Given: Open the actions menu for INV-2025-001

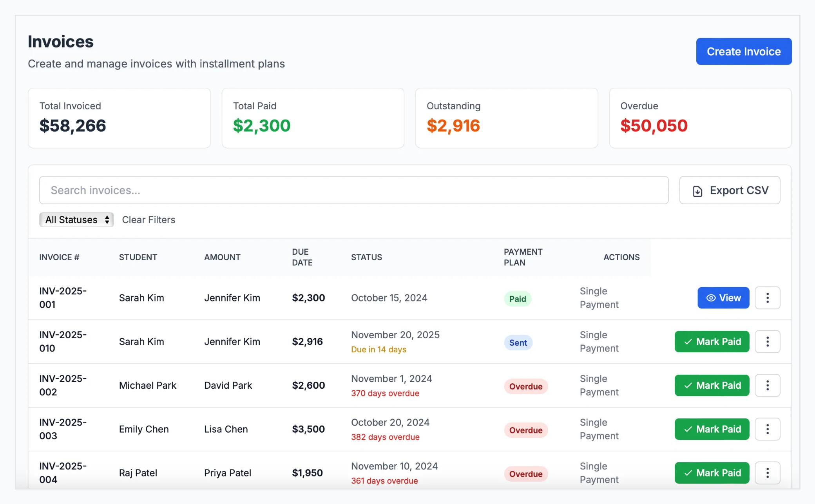Looking at the screenshot, I should click(x=768, y=298).
